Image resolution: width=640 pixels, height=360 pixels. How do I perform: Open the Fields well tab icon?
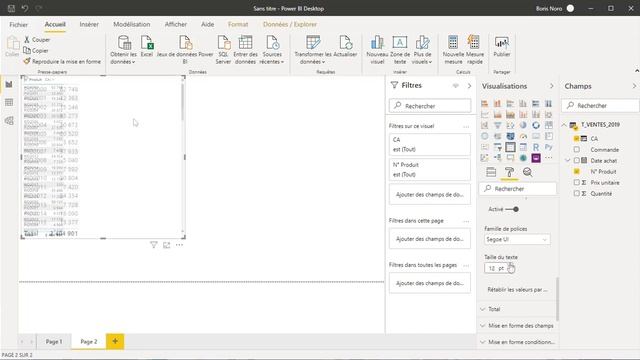[491, 172]
